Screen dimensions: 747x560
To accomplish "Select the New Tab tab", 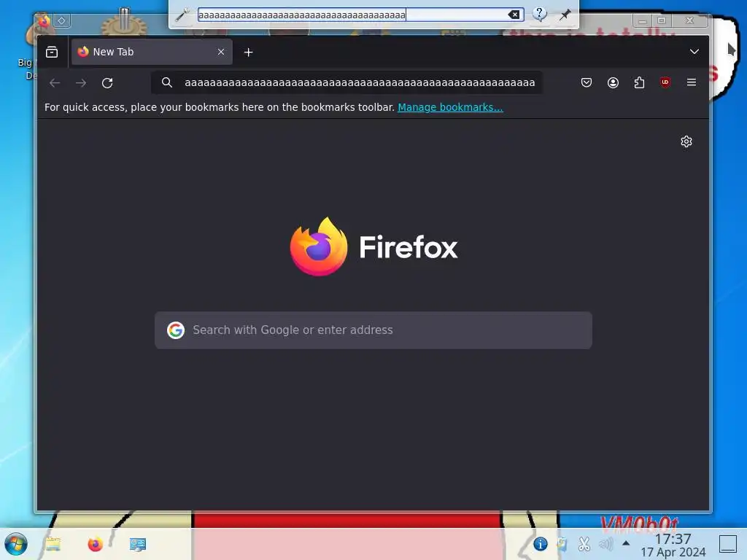I will coord(152,52).
